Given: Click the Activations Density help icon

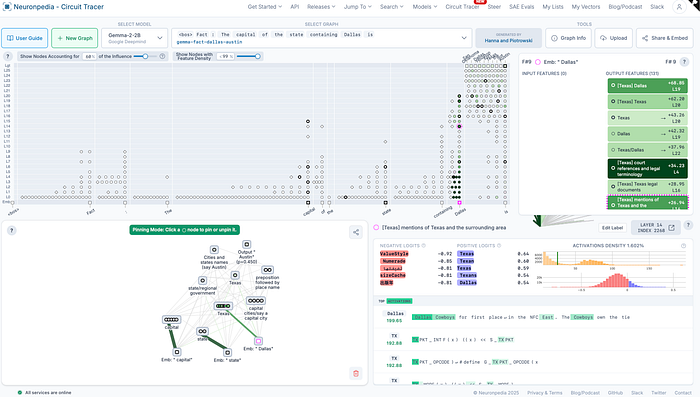Looking at the screenshot, I should pyautogui.click(x=683, y=246).
